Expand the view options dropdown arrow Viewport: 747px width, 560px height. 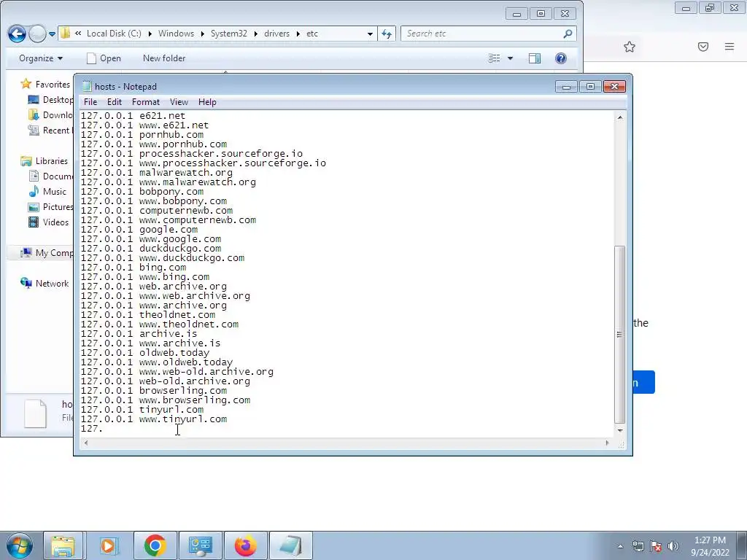click(x=510, y=58)
